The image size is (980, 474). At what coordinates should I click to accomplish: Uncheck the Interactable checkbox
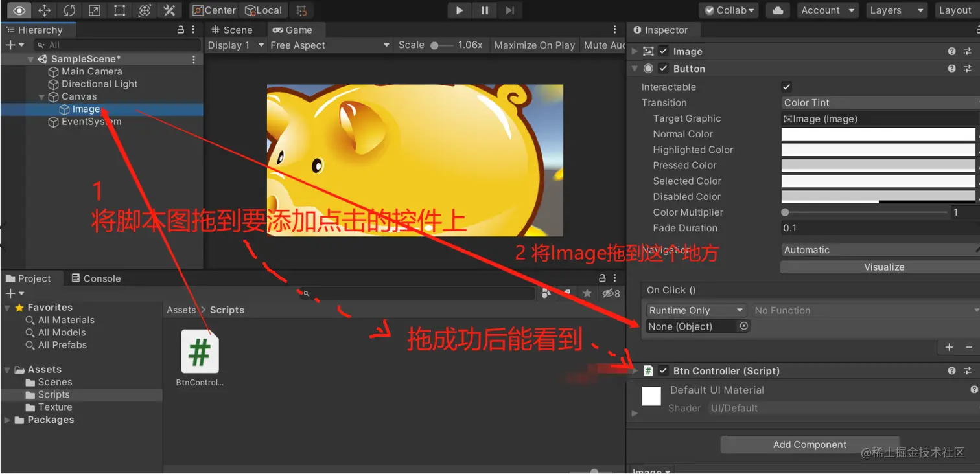[787, 87]
